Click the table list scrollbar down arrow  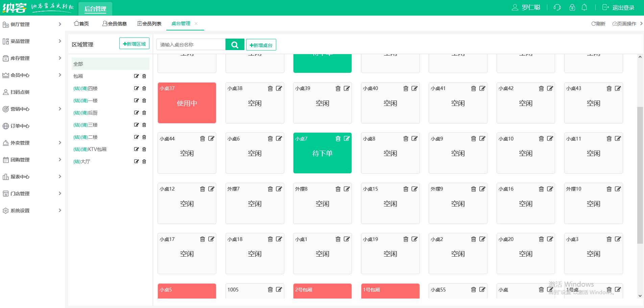coord(640,296)
